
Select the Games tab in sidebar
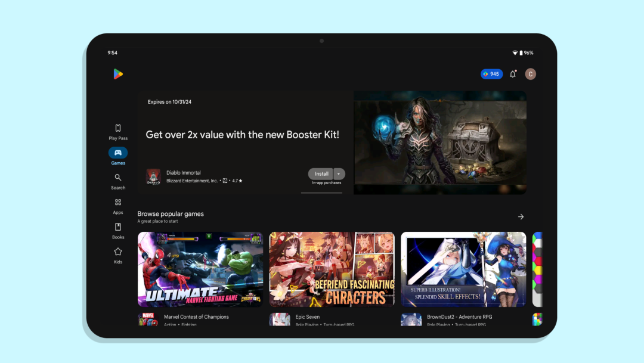(118, 156)
